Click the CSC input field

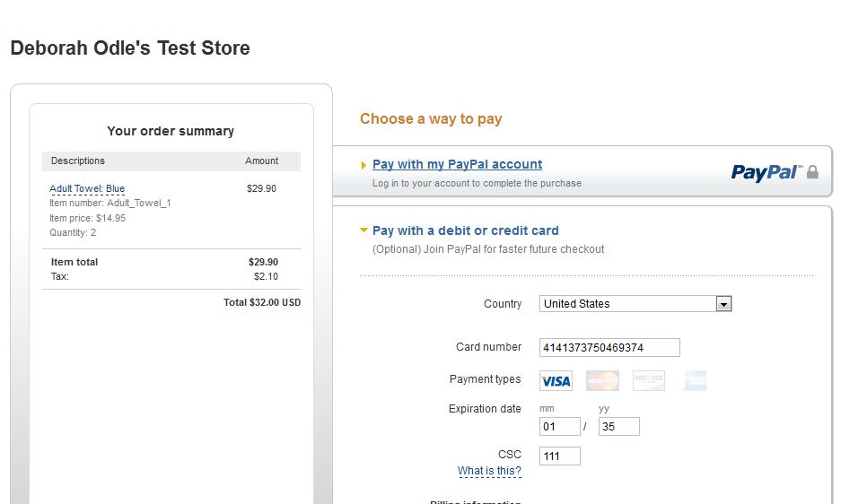tap(559, 456)
